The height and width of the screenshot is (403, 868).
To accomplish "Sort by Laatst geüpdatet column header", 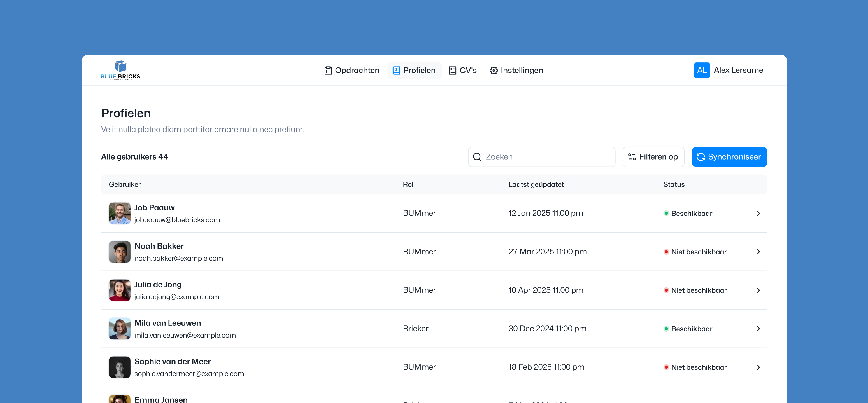I will coord(536,184).
